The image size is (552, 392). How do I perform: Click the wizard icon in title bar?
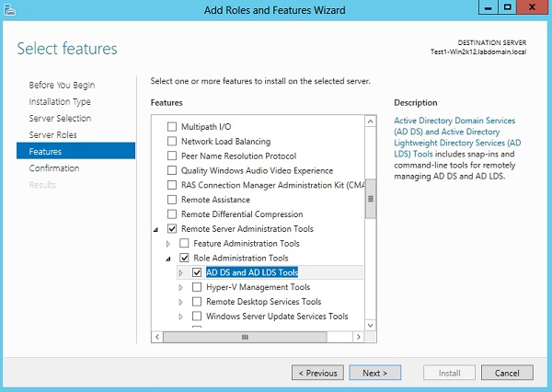[x=11, y=11]
